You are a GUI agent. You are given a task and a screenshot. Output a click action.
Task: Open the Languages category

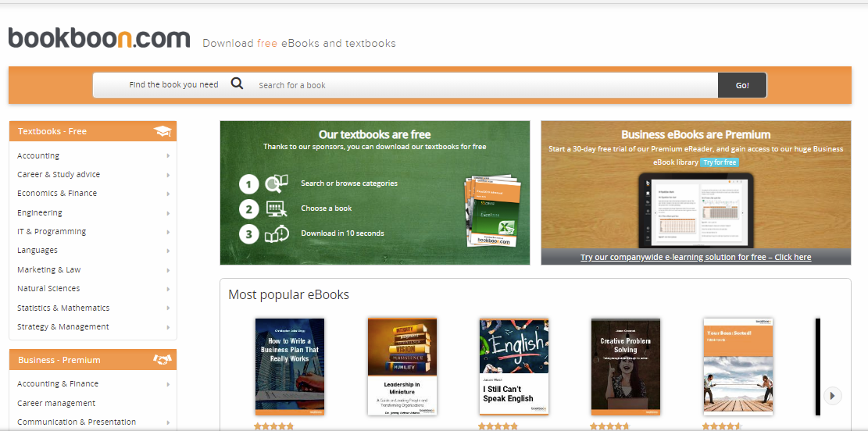[x=37, y=251]
